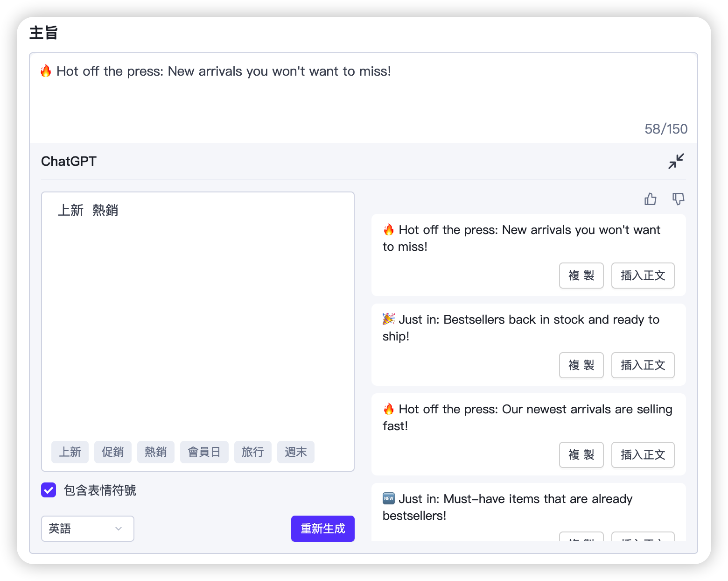Click the thumbs down icon
This screenshot has height=581, width=728.
pos(678,199)
